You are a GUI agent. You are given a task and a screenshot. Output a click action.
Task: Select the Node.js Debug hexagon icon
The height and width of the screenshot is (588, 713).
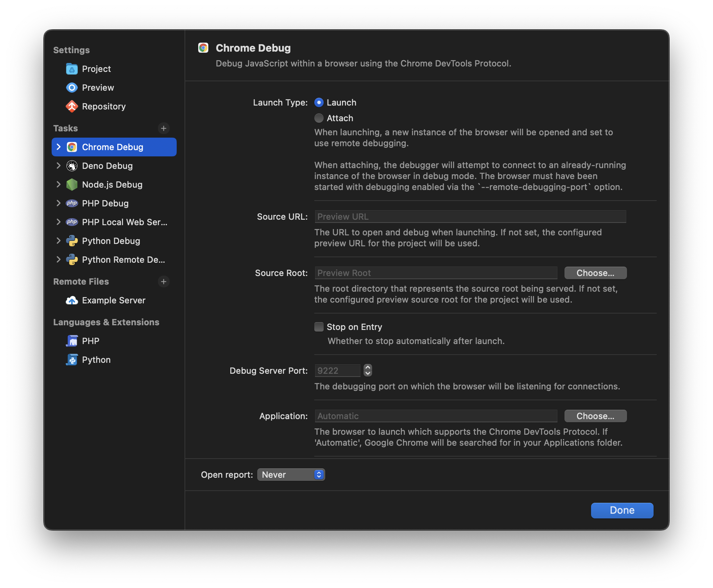pos(72,185)
